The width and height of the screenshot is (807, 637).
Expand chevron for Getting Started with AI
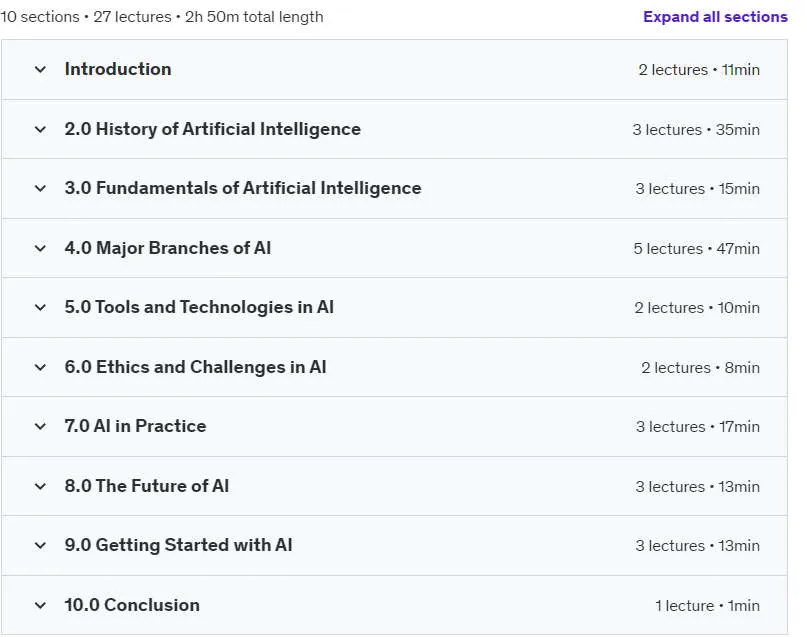coord(40,545)
